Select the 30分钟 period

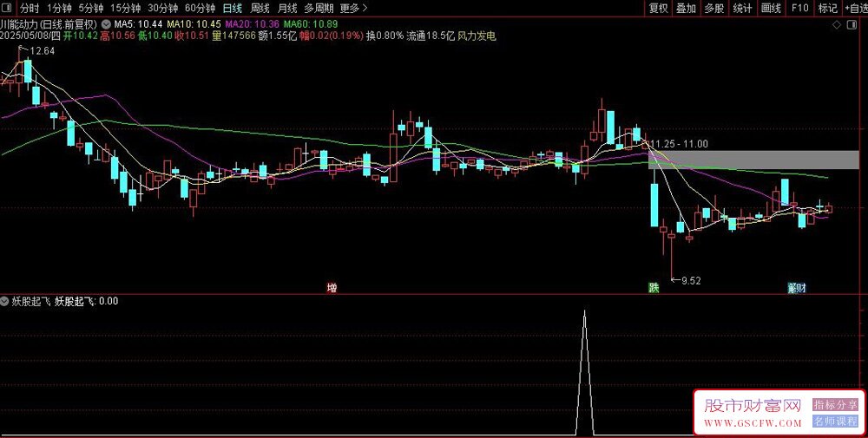[x=162, y=8]
